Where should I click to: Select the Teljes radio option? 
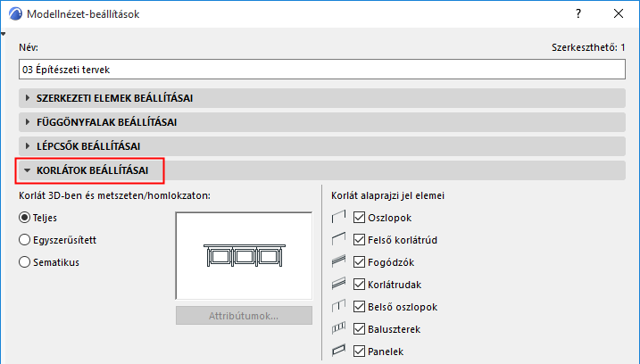[x=24, y=218]
